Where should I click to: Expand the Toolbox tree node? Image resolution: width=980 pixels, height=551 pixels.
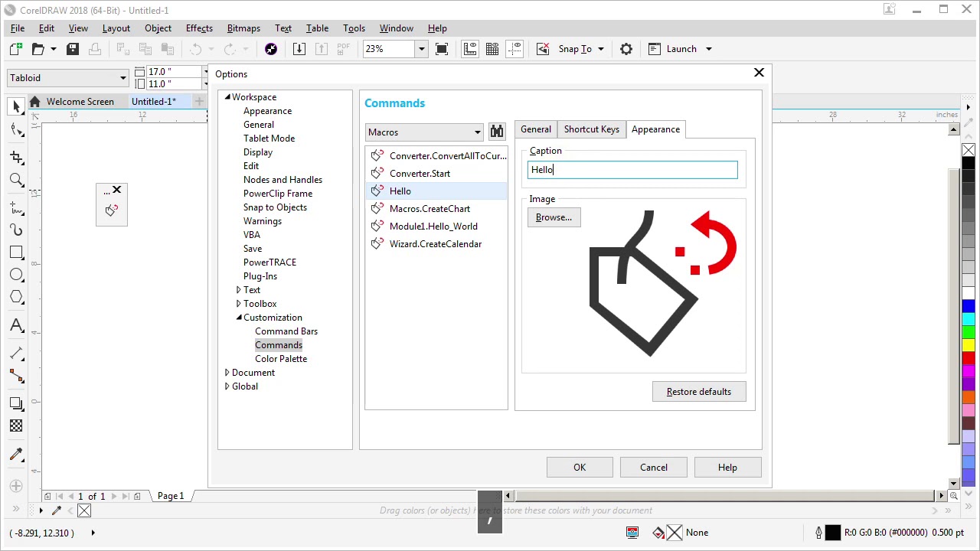238,304
